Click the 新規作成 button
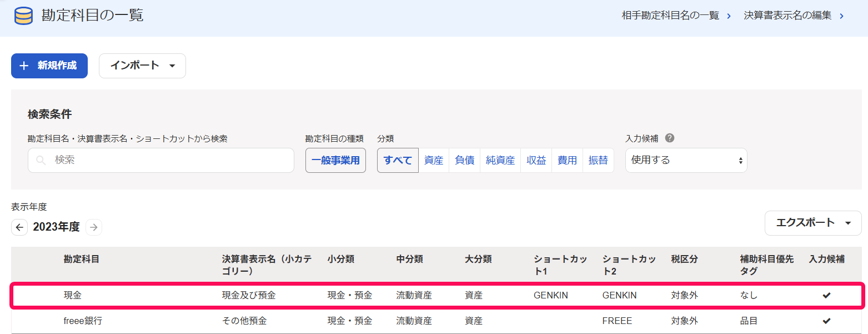The image size is (868, 334). [49, 66]
